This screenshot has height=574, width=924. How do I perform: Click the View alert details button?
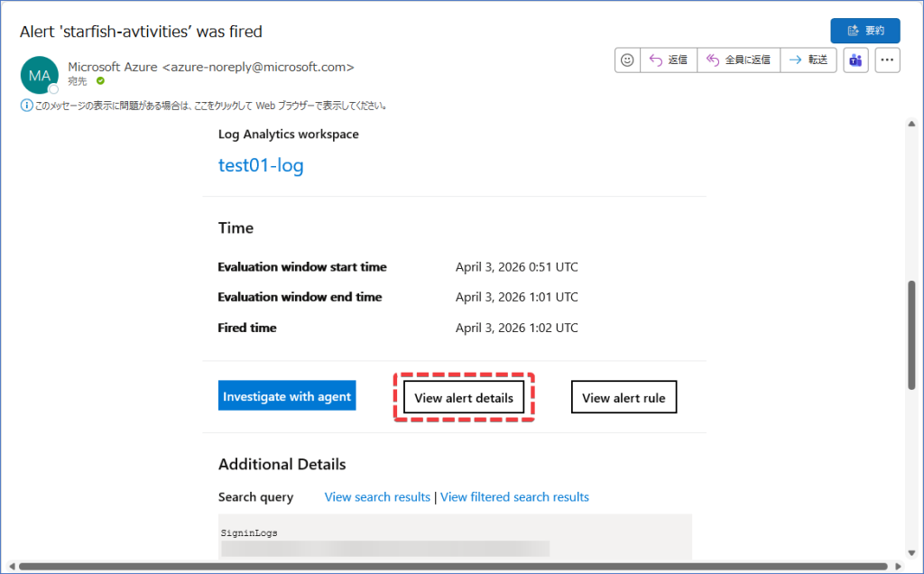coord(464,398)
